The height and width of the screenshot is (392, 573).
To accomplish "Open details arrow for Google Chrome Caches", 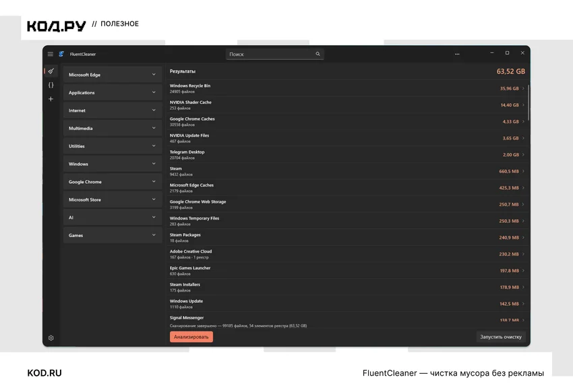I will (x=523, y=121).
